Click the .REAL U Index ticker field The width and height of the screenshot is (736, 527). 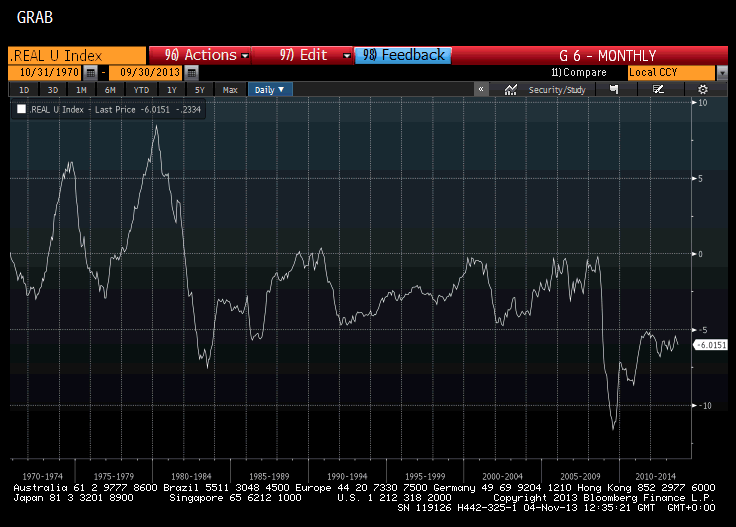coord(77,56)
